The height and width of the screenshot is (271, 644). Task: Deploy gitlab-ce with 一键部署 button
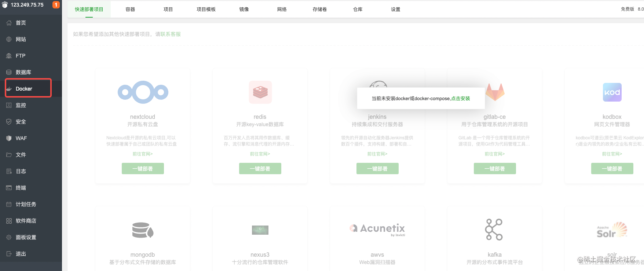(495, 169)
